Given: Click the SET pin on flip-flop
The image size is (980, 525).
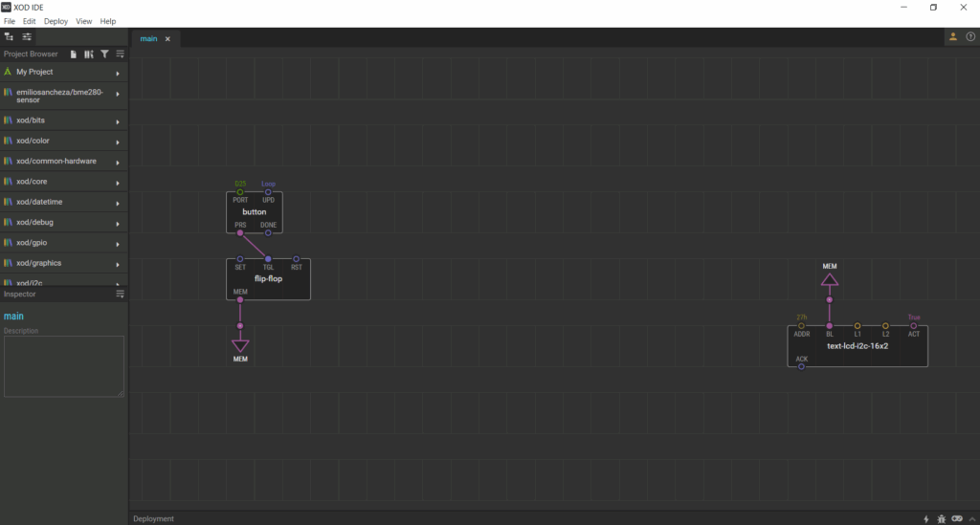Looking at the screenshot, I should tap(240, 259).
